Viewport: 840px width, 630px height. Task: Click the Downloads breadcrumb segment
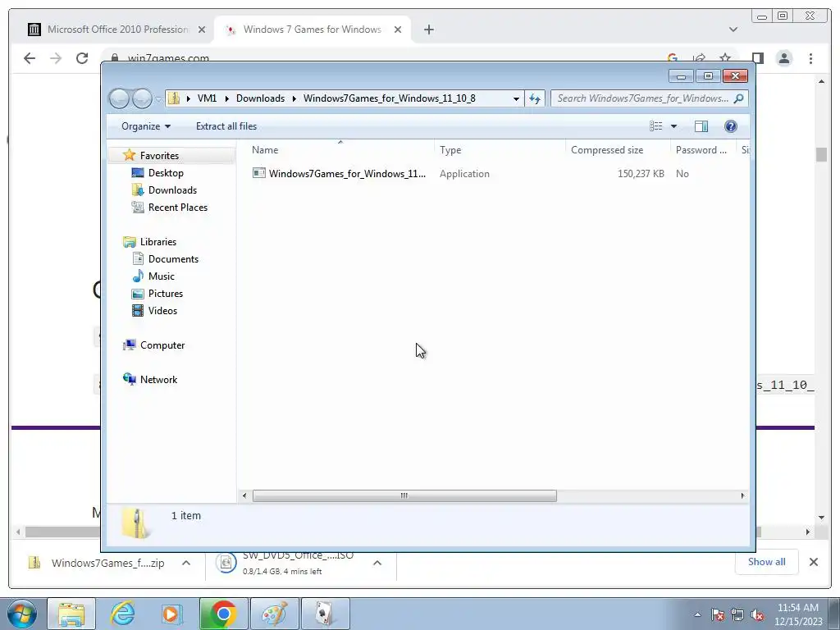260,98
